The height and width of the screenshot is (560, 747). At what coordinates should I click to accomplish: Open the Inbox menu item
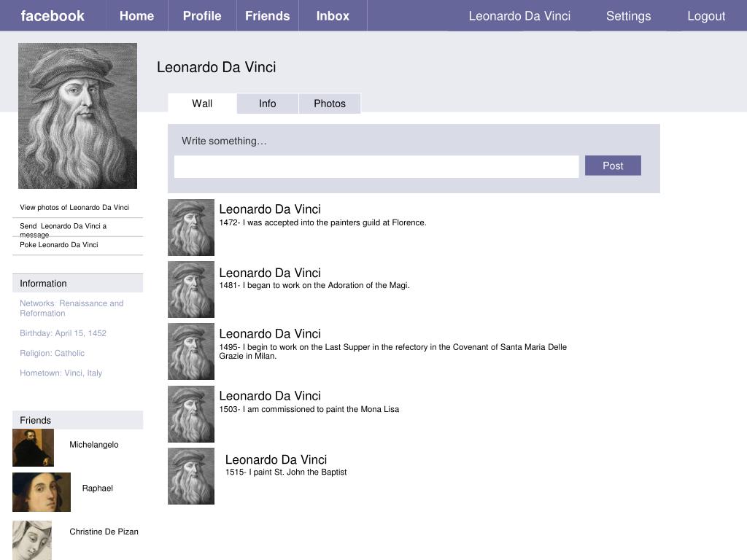pos(333,16)
